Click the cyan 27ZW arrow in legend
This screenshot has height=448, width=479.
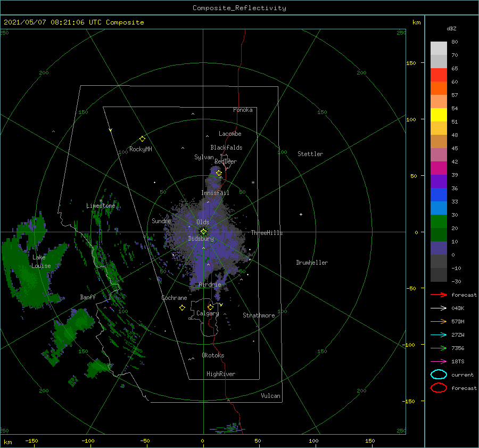coord(439,335)
